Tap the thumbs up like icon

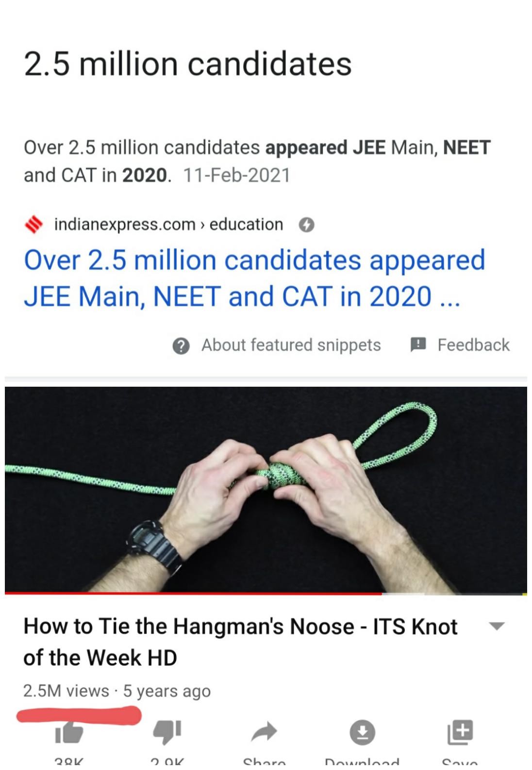coord(69,733)
